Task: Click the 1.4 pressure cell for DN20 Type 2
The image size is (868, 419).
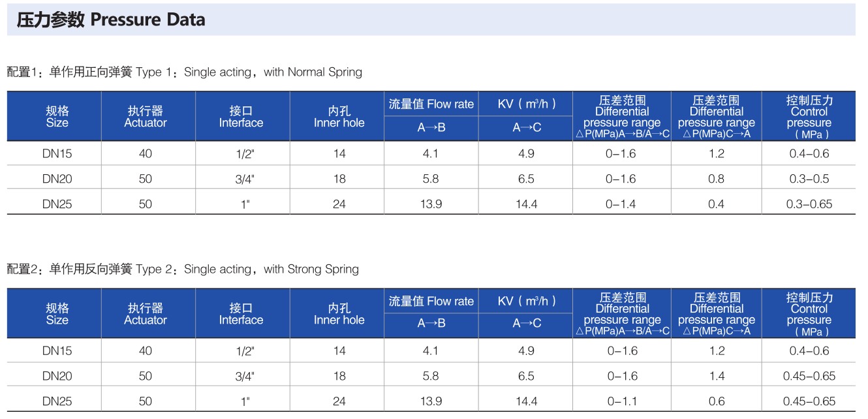Action: click(717, 377)
